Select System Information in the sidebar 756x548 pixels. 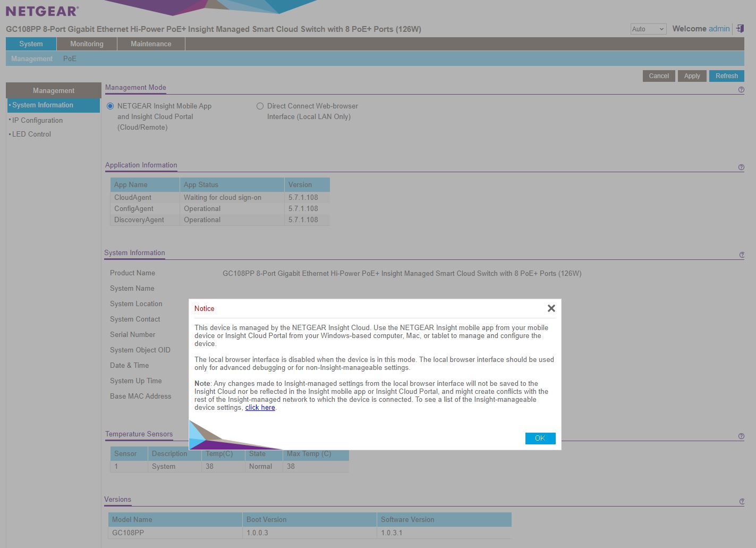[x=53, y=105]
